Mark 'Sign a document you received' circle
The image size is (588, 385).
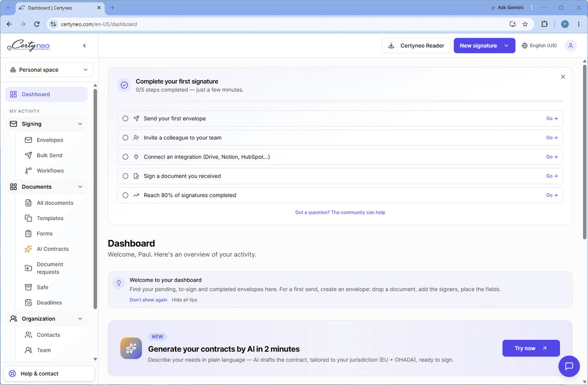tap(125, 176)
